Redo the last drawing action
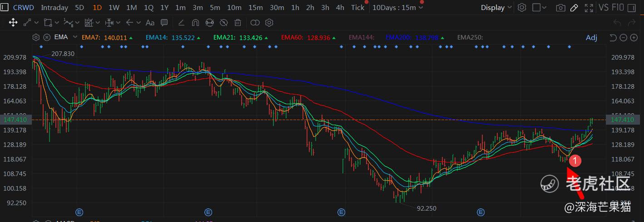The width and height of the screenshot is (644, 222). (632, 22)
